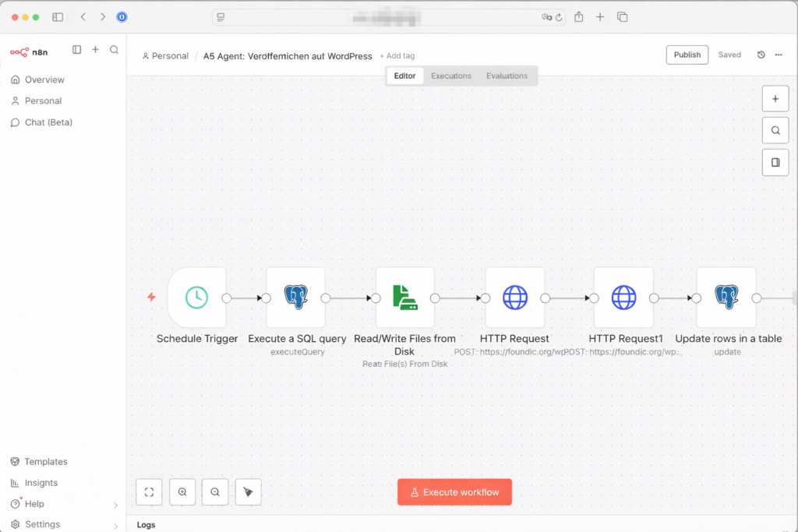Screen dimensions: 798x532
Task: Select the Execute a SQL query Postgres node
Action: tap(295, 298)
